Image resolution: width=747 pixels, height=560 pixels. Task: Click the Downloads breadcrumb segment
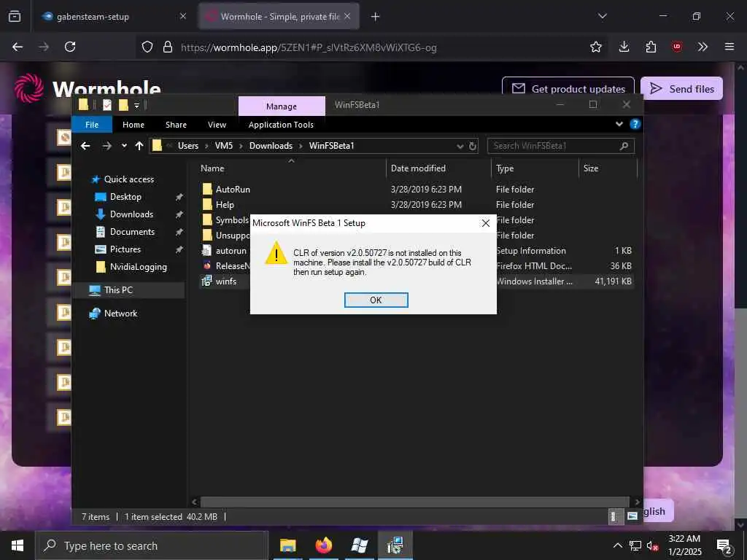pyautogui.click(x=271, y=146)
